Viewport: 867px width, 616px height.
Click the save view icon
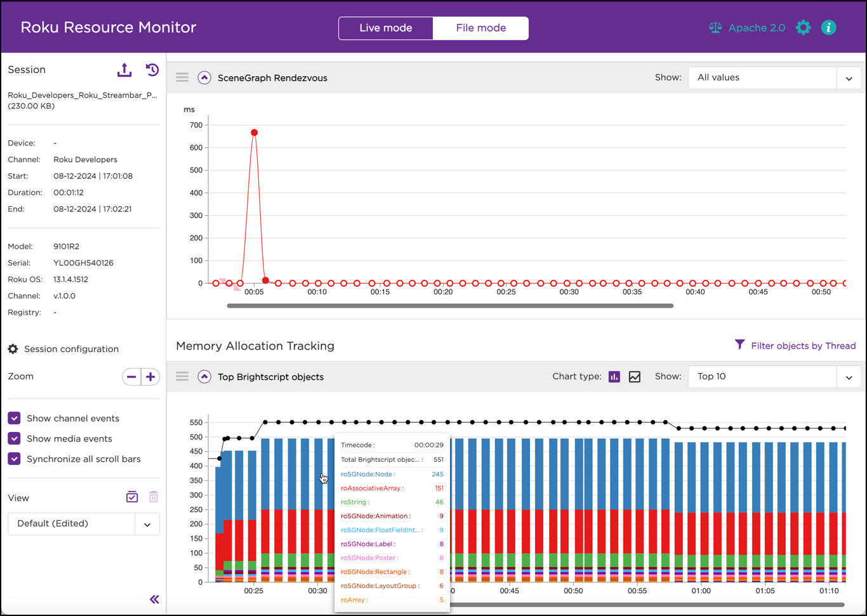point(132,497)
